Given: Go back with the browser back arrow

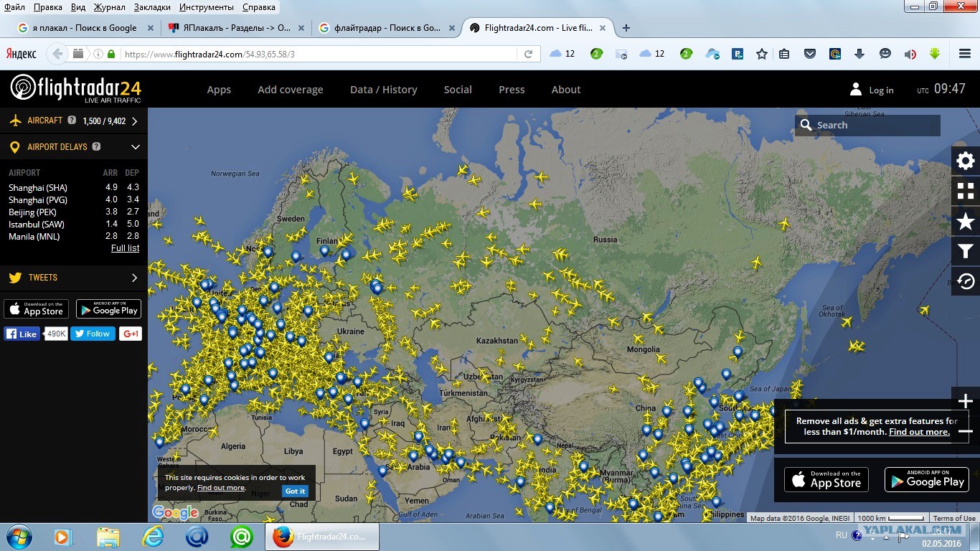Looking at the screenshot, I should [x=58, y=54].
